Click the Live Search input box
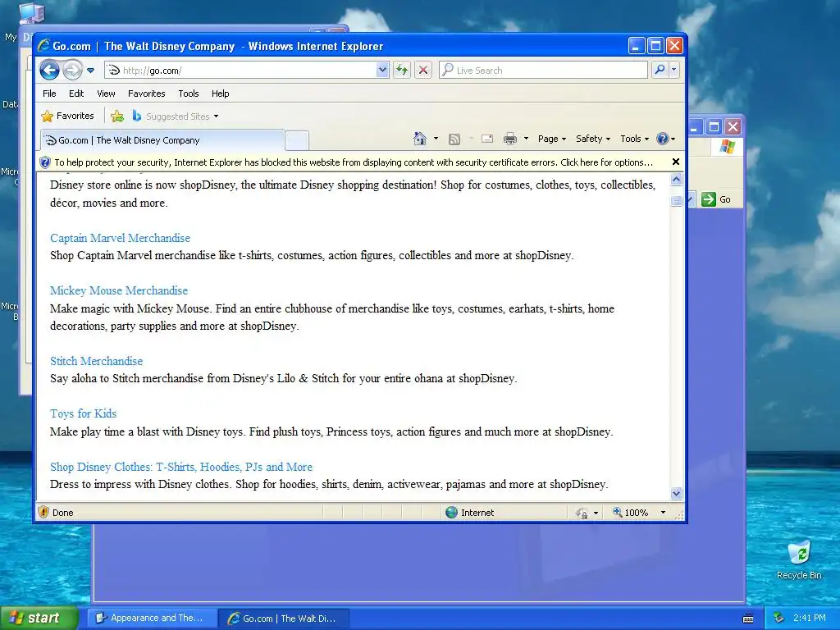The width and height of the screenshot is (840, 630). point(544,71)
